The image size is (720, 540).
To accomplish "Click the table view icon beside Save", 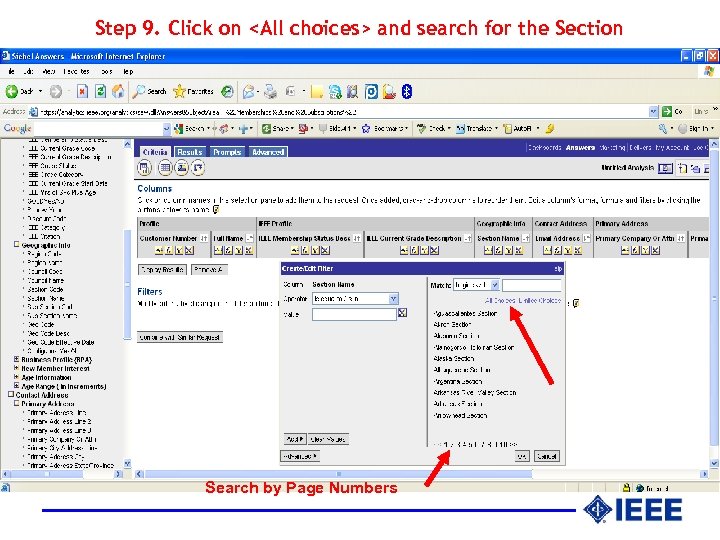I will [165, 168].
